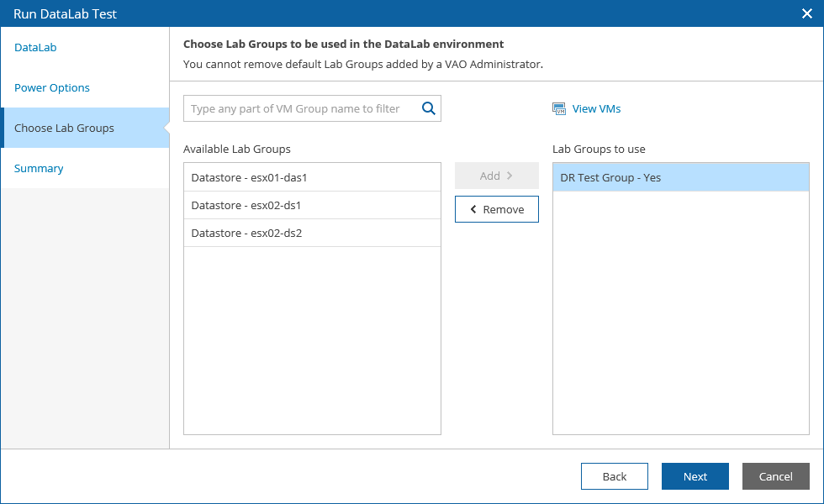
Task: Click the View VMs monitor icon
Action: 559,108
